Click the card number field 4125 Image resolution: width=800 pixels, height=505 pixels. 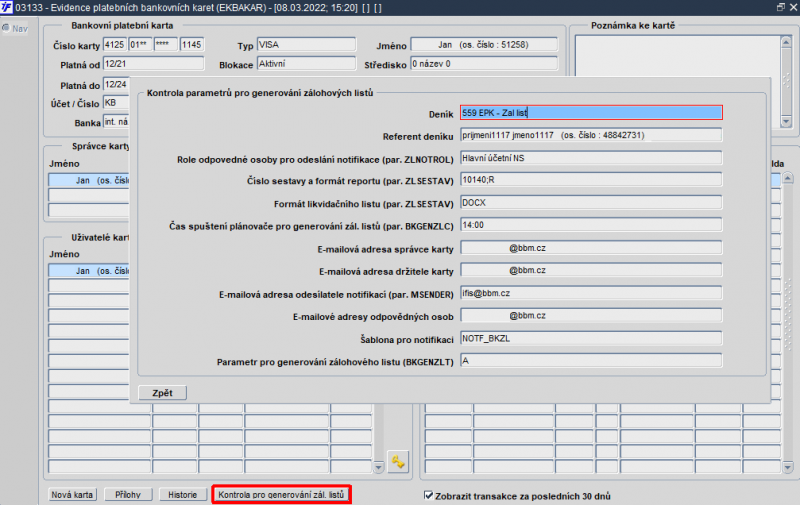tap(115, 45)
